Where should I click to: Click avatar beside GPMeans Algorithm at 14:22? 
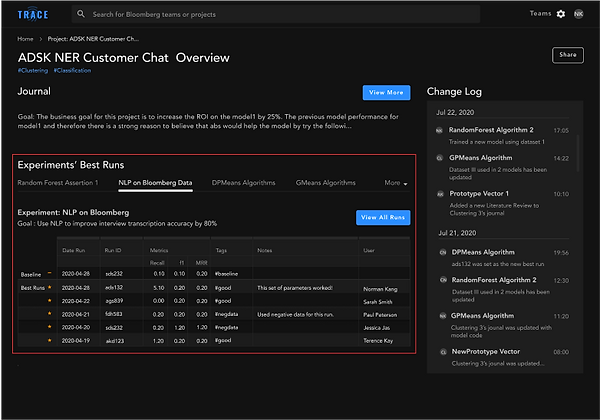(440, 158)
